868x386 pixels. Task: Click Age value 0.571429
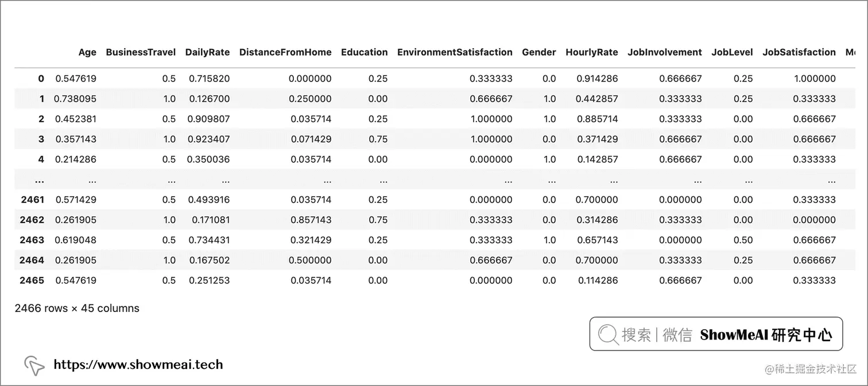[x=76, y=200]
